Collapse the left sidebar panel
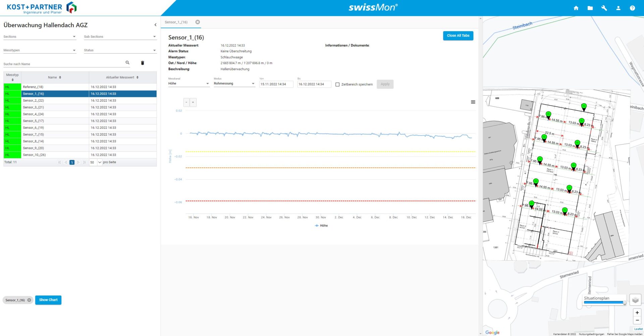Image resolution: width=644 pixels, height=336 pixels. [155, 25]
